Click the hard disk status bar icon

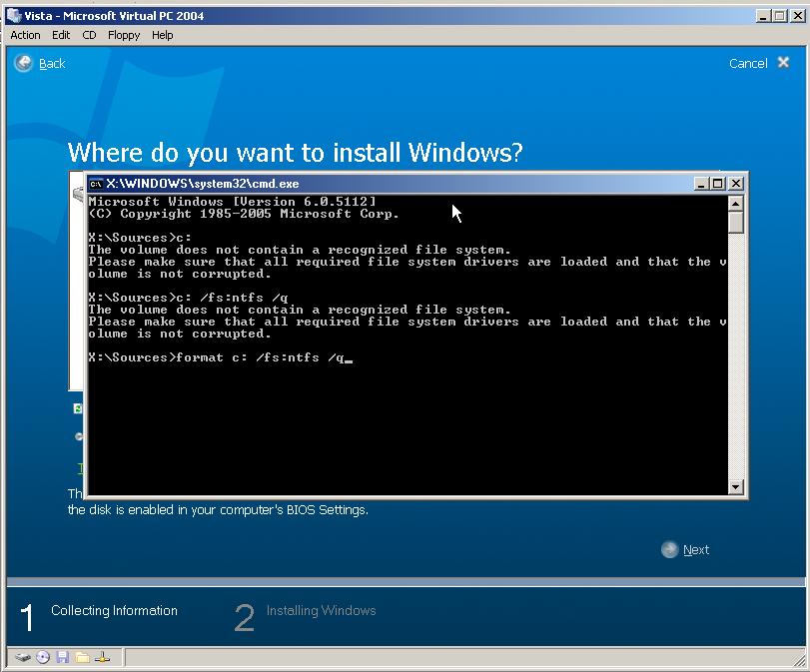tap(23, 658)
